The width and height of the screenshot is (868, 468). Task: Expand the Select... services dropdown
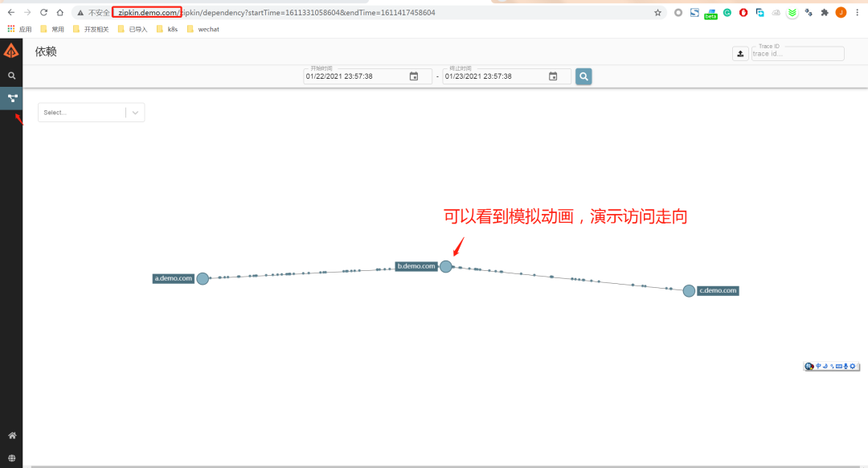[134, 112]
